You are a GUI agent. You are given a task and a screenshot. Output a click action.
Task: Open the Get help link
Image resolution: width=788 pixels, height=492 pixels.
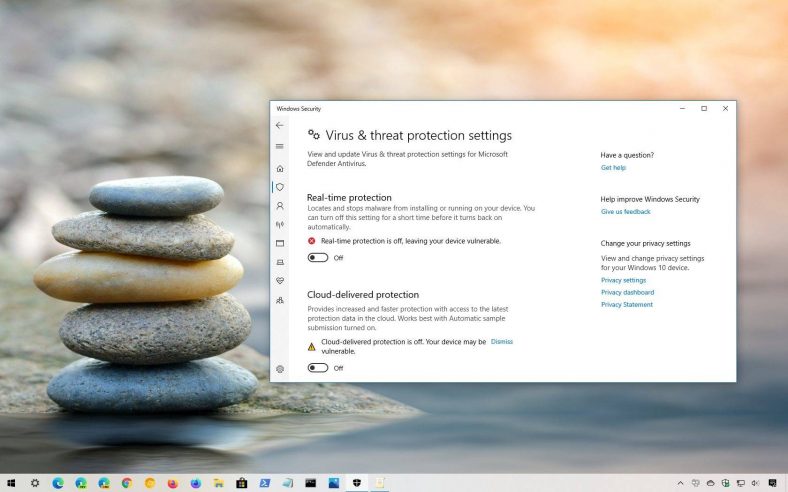tap(613, 167)
